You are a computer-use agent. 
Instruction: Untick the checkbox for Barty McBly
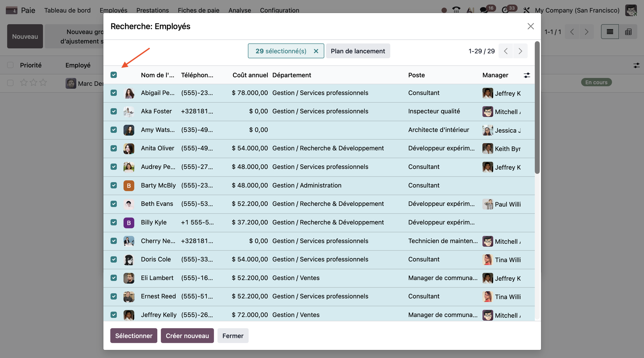coord(114,185)
